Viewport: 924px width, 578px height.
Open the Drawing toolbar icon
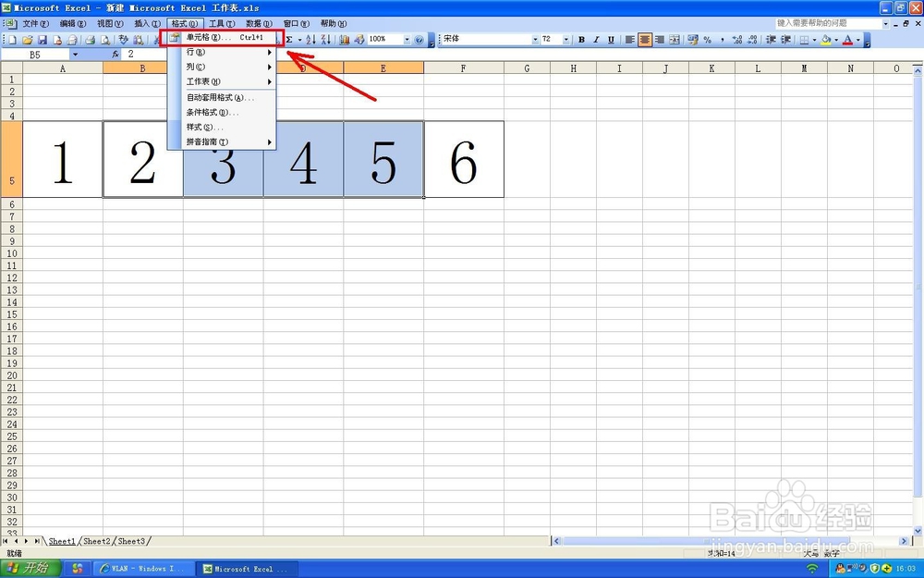(359, 40)
